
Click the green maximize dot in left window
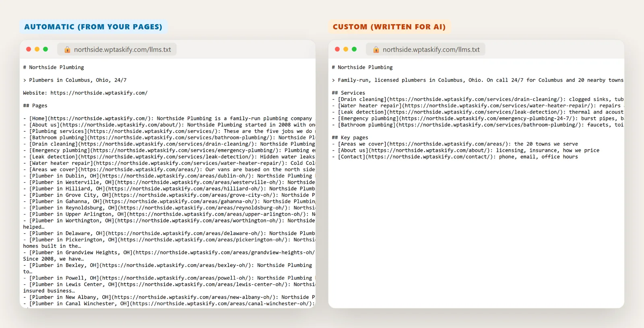pyautogui.click(x=45, y=49)
